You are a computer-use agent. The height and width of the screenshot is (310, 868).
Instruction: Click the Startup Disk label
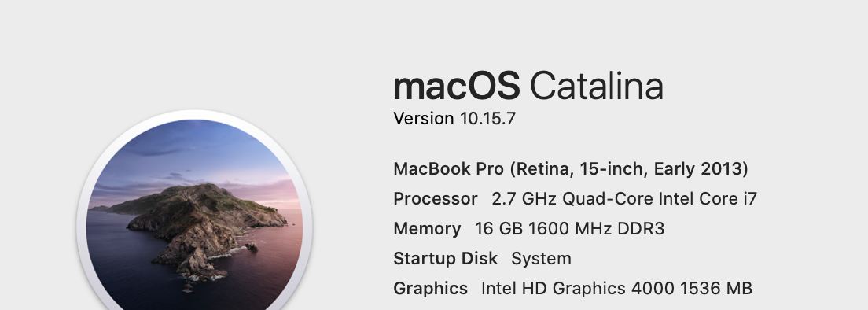click(445, 259)
